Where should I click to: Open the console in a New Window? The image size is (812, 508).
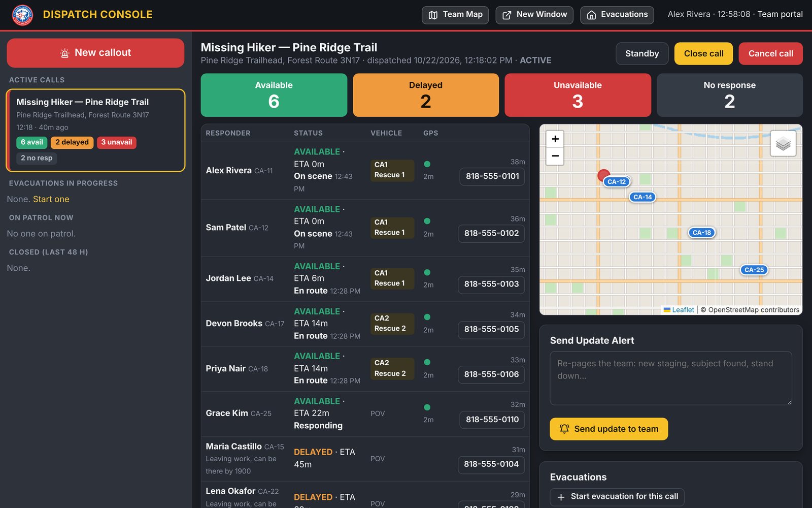[x=534, y=15]
